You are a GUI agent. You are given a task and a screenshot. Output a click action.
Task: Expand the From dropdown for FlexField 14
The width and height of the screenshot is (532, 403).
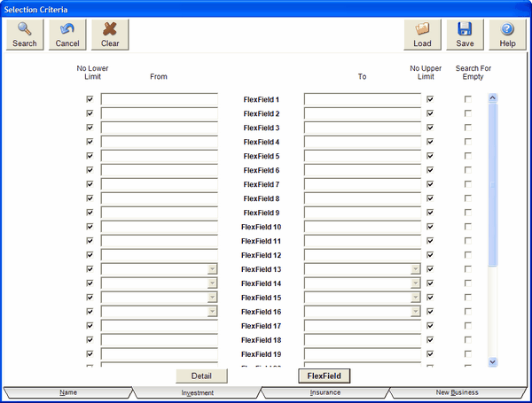212,283
